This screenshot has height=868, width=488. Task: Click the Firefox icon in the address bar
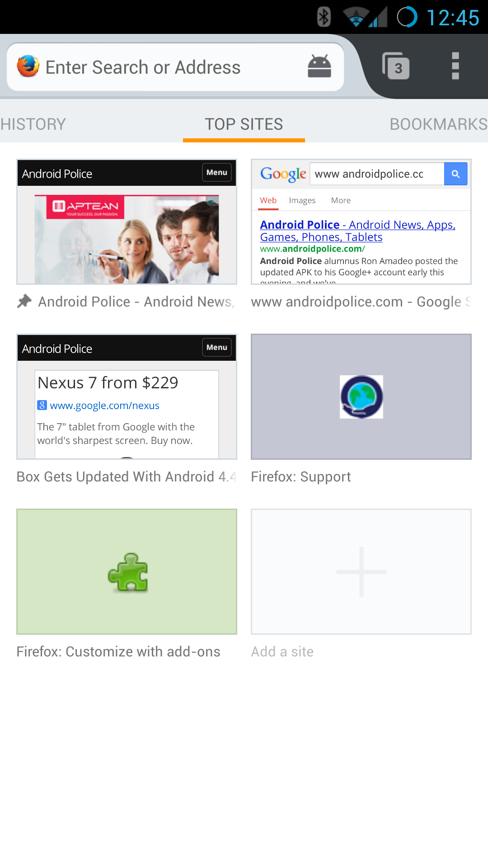[x=27, y=66]
